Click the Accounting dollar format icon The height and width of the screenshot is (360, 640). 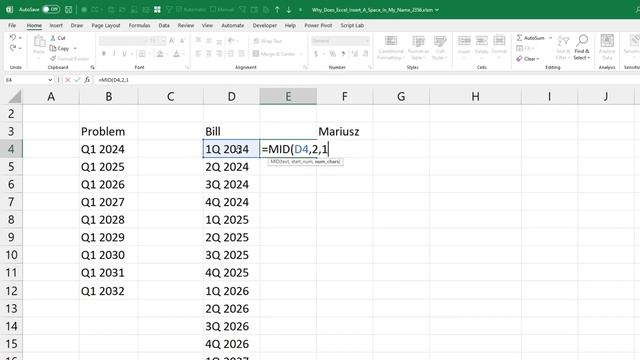tap(316, 54)
